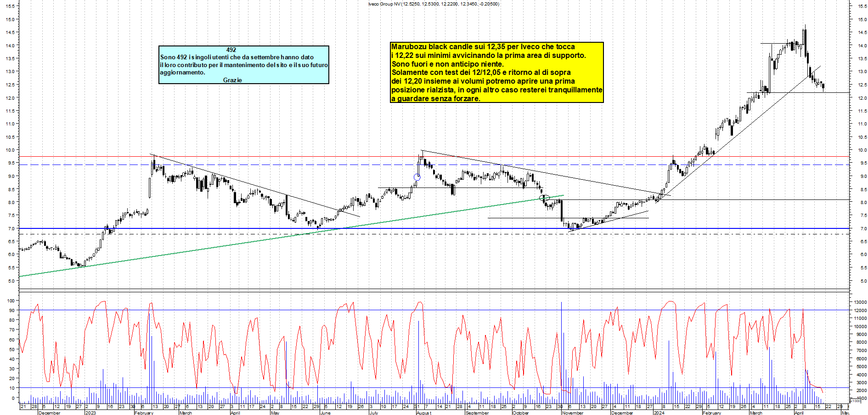Click the 'posizione rialzista' line in yellow note
The height and width of the screenshot is (415, 868).
pos(496,90)
